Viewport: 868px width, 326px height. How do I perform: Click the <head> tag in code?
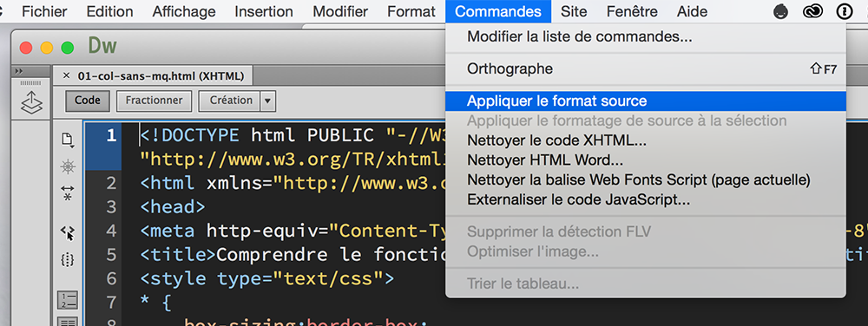tap(172, 207)
